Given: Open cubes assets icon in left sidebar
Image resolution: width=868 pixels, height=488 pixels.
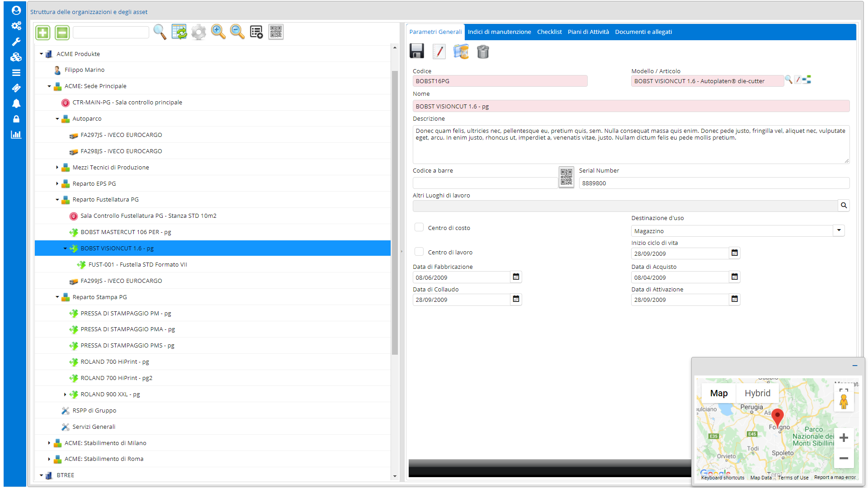Looking at the screenshot, I should (x=16, y=57).
